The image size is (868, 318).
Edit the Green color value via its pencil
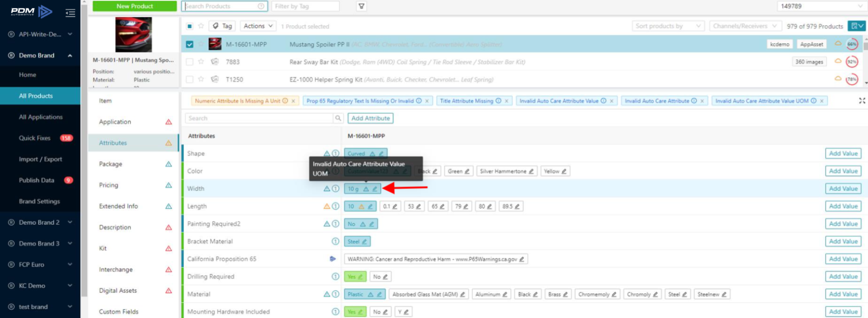[467, 172]
